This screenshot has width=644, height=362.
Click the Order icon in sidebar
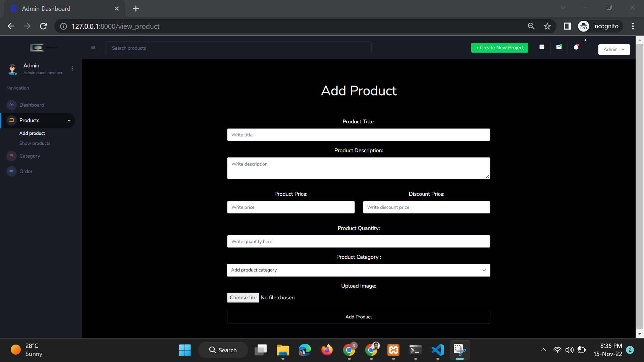tap(11, 171)
